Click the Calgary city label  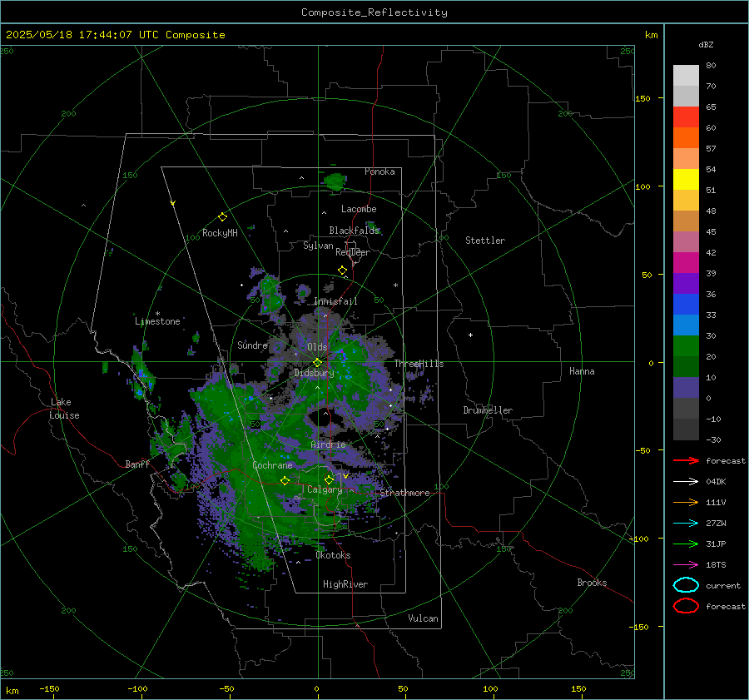click(x=325, y=489)
